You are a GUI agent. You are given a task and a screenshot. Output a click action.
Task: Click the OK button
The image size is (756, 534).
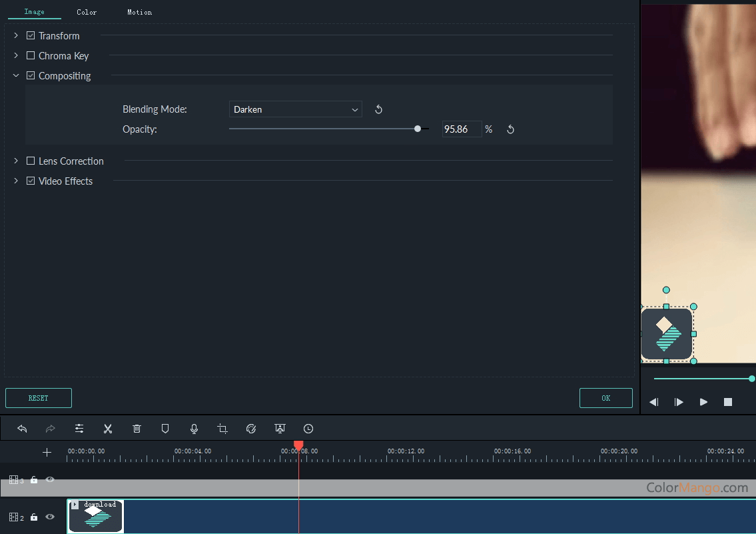click(605, 398)
